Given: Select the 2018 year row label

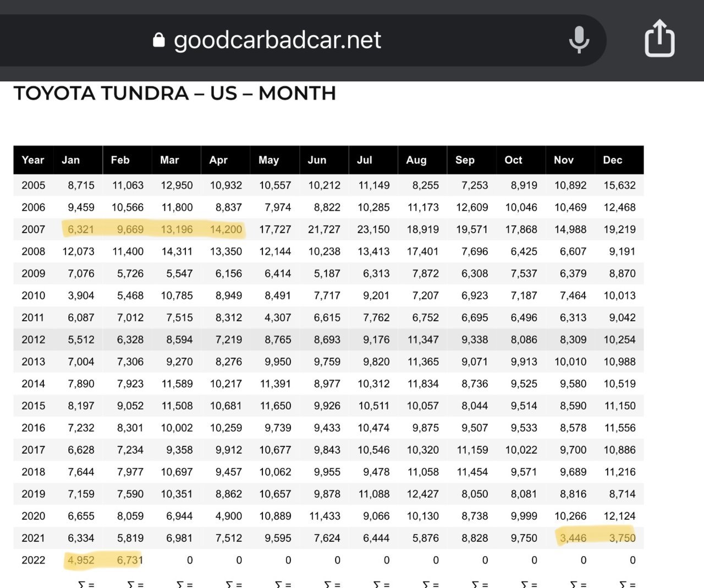Looking at the screenshot, I should [34, 472].
